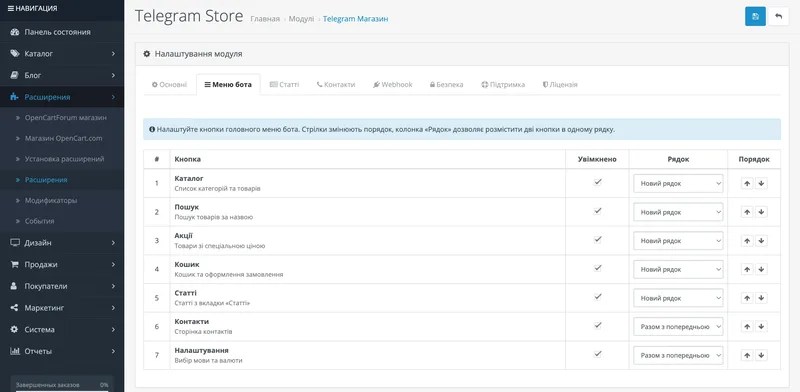Screen dimensions: 800x392
Task: Open OpenCartForum магазин sidebar link
Action: click(62, 117)
